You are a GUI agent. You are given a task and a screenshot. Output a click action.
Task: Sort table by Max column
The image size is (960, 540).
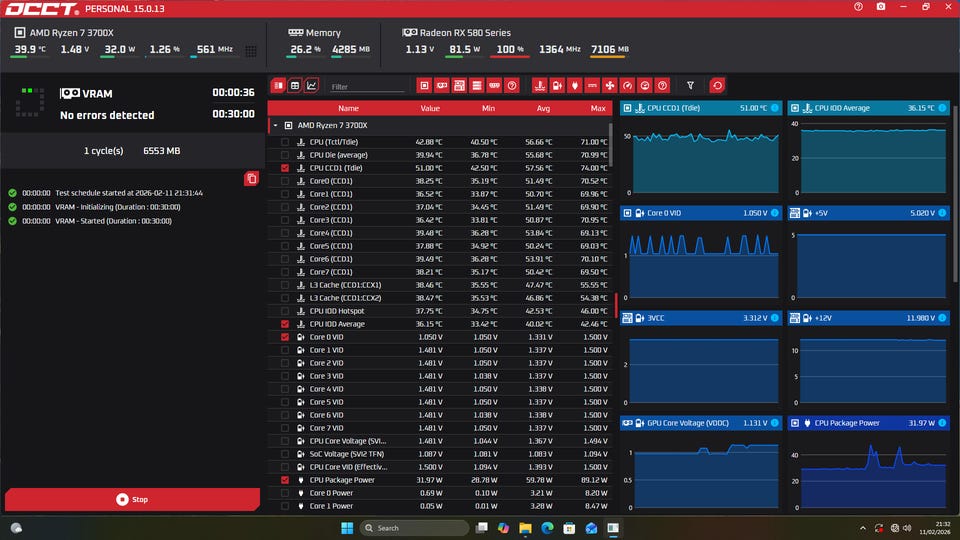point(598,108)
